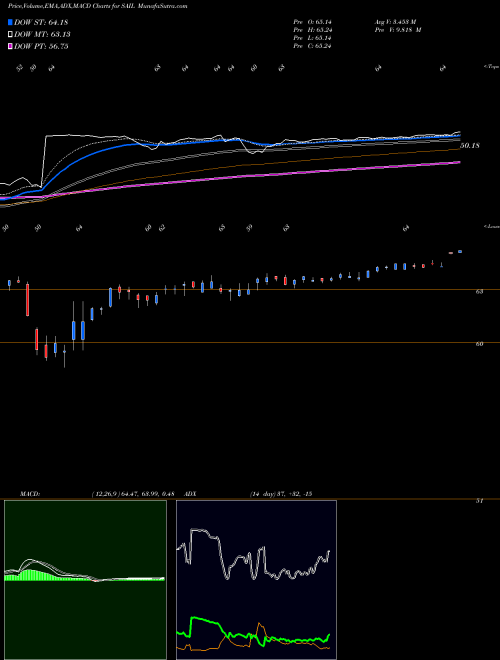Click the 63 price axis label
Screen dimensions: 500x660
tap(479, 291)
